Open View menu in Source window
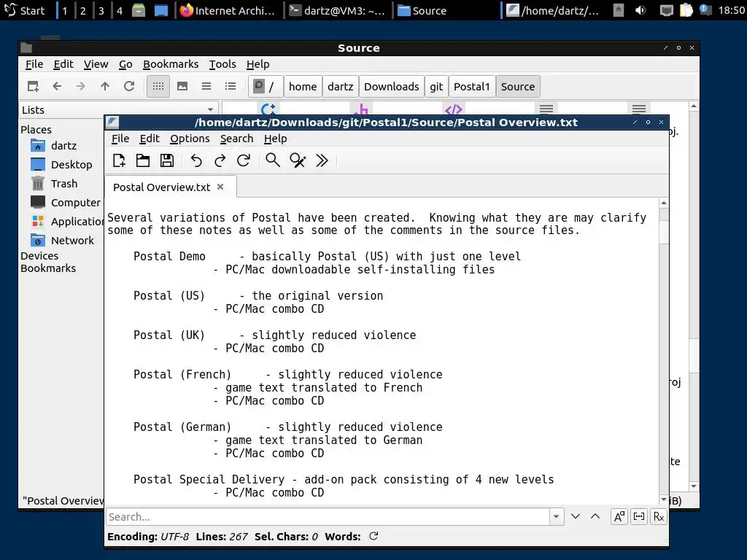The width and height of the screenshot is (747, 560). 96,64
